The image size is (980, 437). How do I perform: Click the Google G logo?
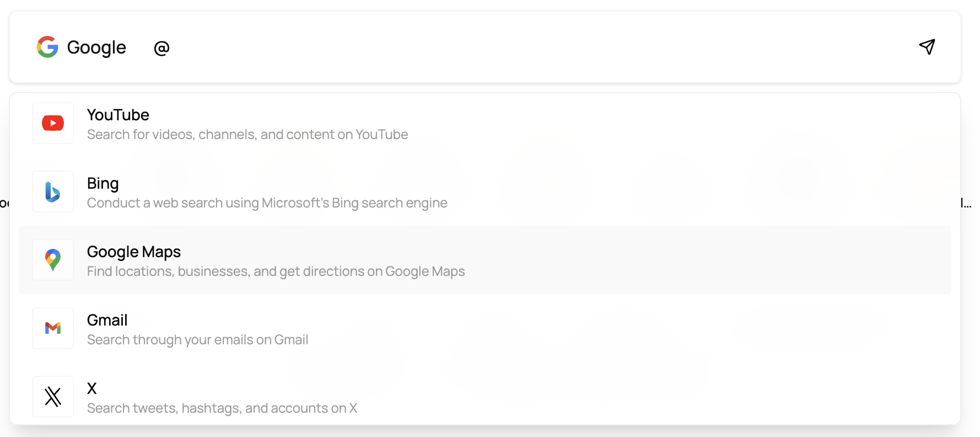(x=47, y=47)
